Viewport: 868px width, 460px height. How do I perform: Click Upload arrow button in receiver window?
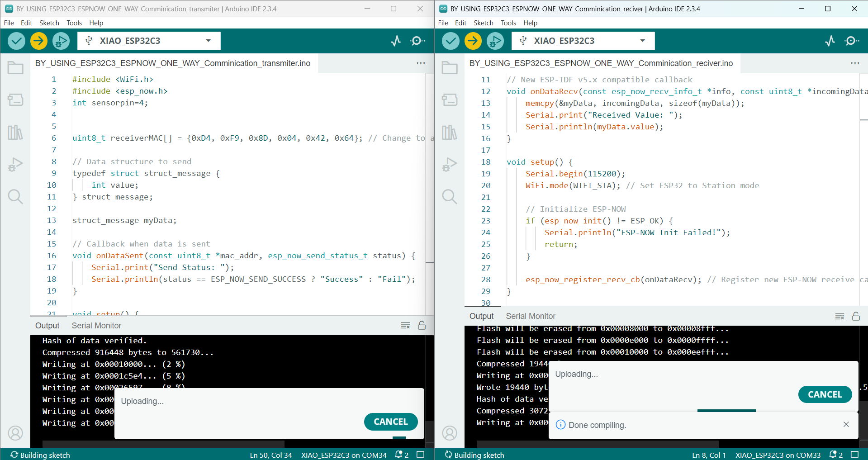473,41
